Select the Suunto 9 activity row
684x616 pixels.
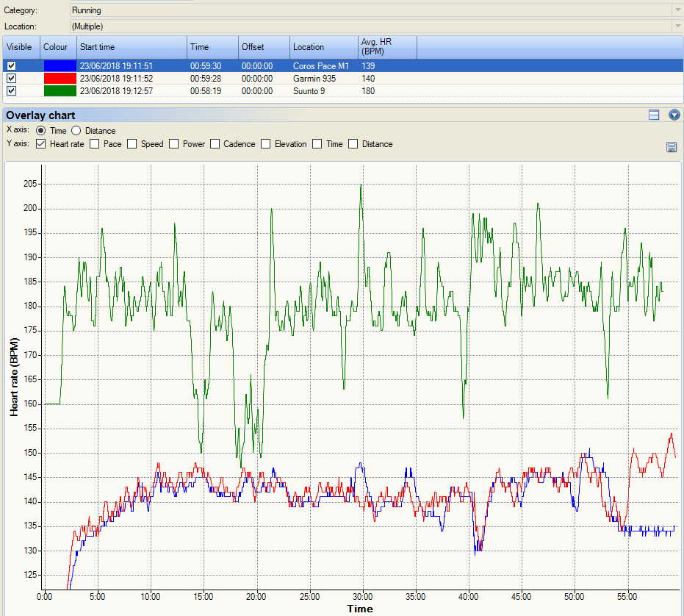tap(309, 91)
